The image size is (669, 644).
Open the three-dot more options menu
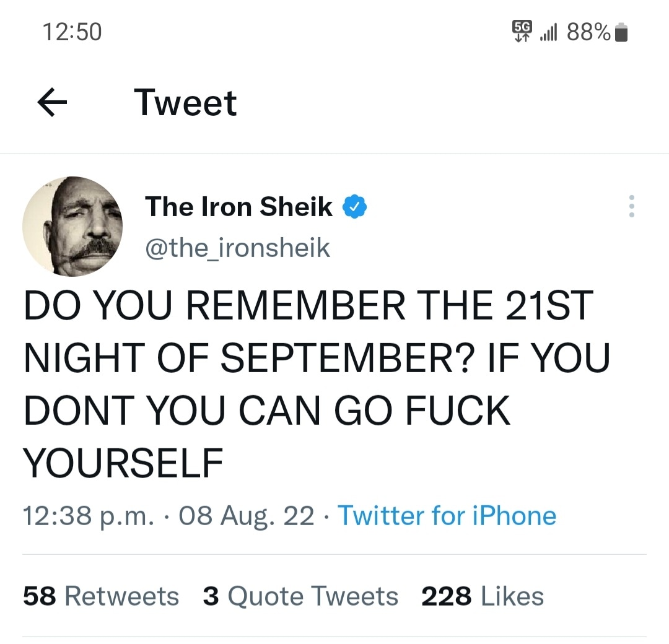(x=631, y=206)
